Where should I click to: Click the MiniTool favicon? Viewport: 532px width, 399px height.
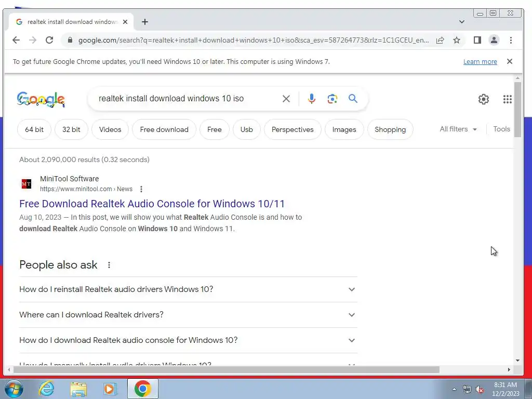(x=26, y=184)
